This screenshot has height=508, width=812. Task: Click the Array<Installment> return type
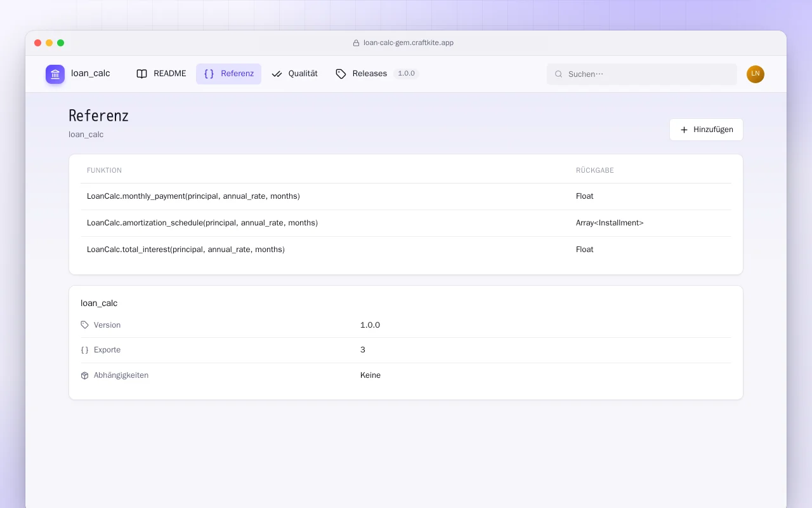click(610, 223)
